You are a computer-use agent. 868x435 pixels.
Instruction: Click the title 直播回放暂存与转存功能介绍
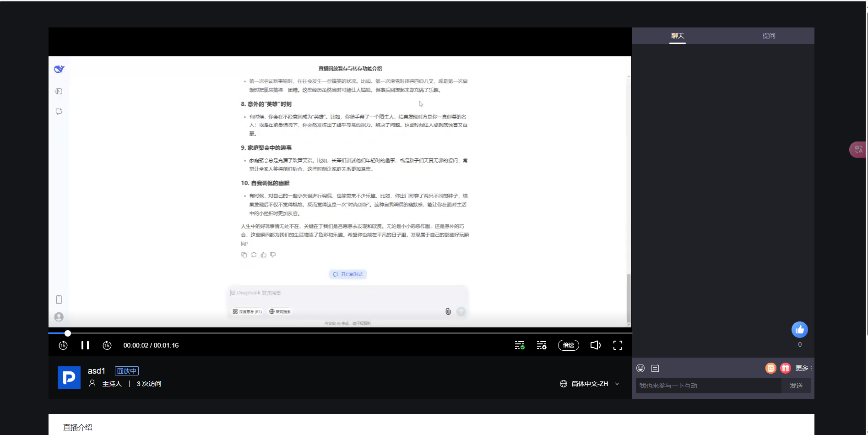pos(350,68)
